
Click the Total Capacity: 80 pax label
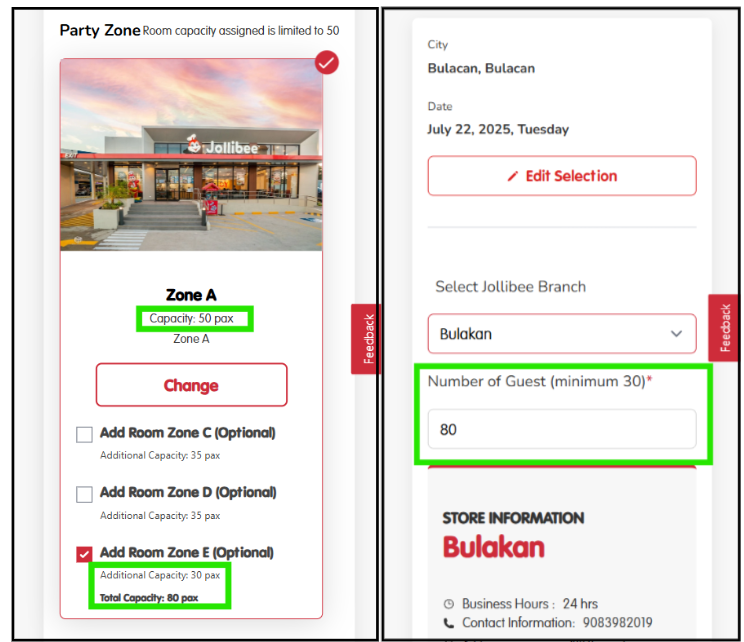[149, 598]
